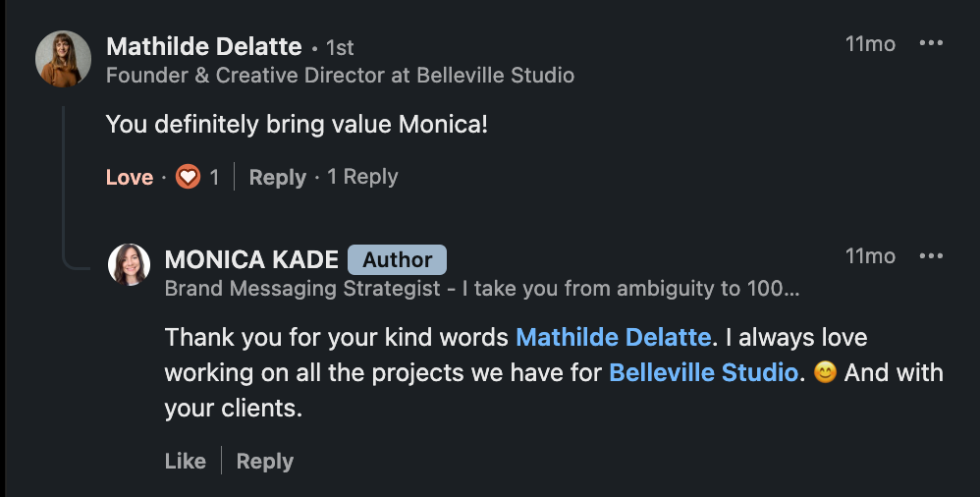Click the Author badge next to Monica
The width and height of the screenshot is (980, 497).
(397, 259)
